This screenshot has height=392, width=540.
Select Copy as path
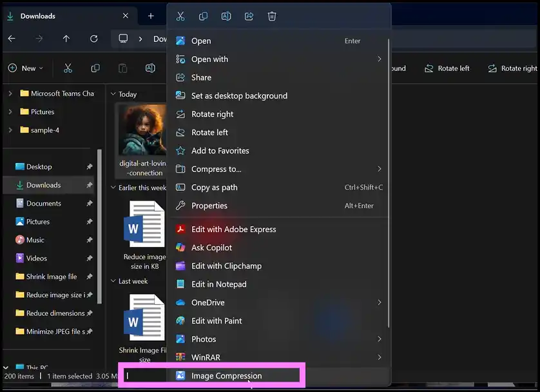(279, 188)
